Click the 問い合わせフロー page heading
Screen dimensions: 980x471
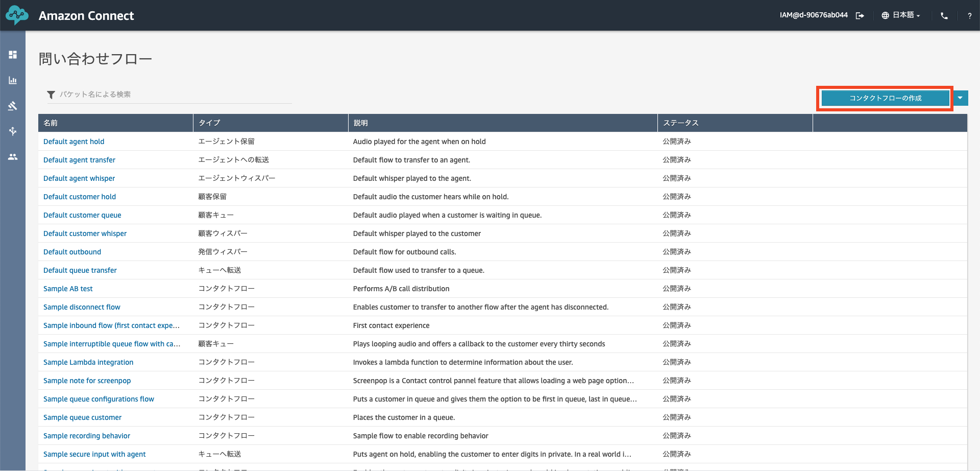coord(95,59)
